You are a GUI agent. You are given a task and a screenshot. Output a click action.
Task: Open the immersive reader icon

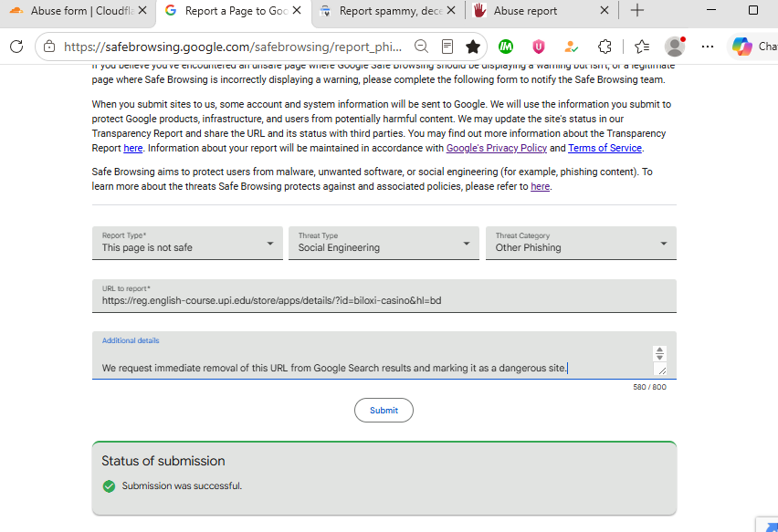447,47
